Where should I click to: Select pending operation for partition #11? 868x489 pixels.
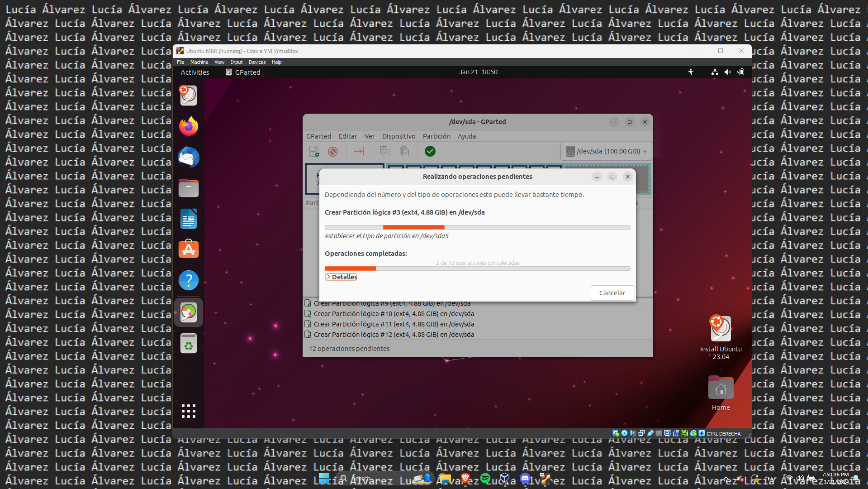click(394, 324)
